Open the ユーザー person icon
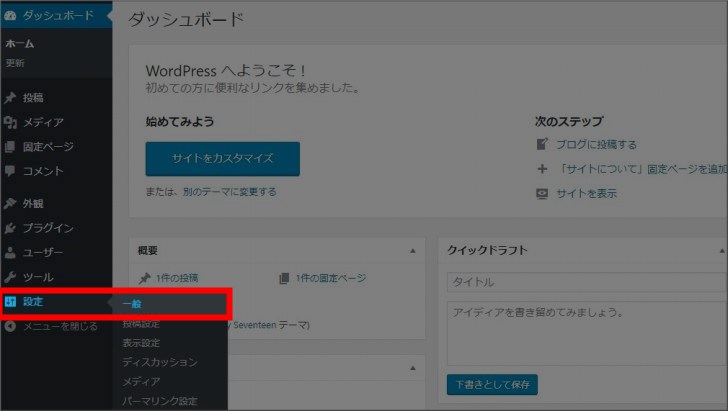This screenshot has width=728, height=411. (10, 253)
